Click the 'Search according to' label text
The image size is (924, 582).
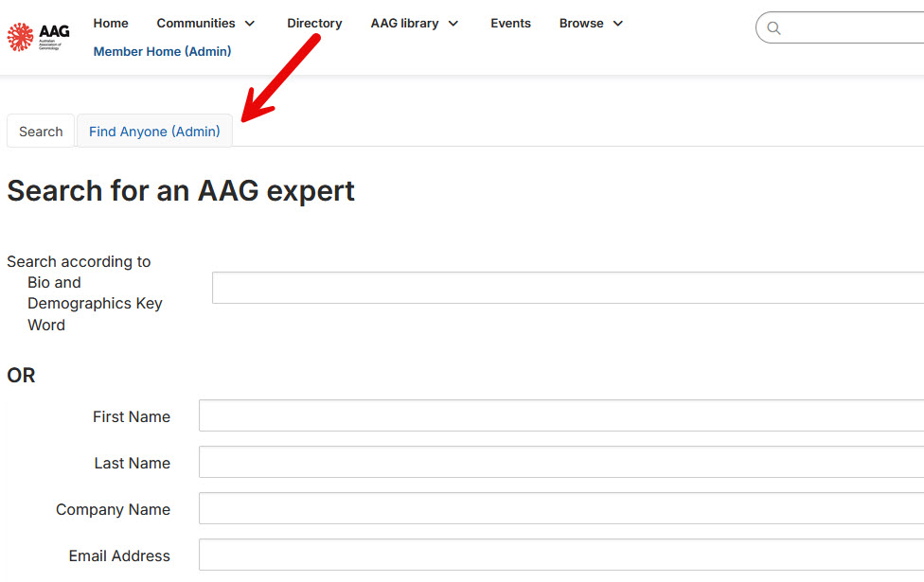point(79,261)
